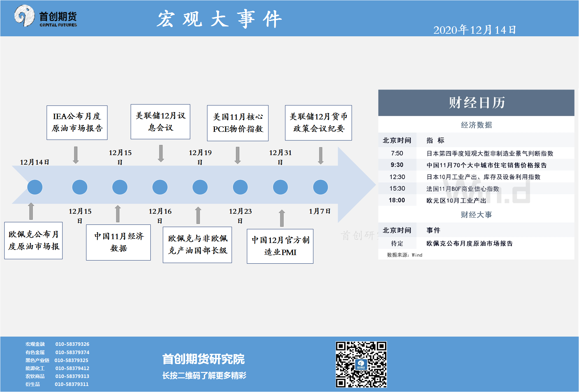The width and height of the screenshot is (579, 392).
Task: Select the timeline dot for 12月23日
Action: 240,187
